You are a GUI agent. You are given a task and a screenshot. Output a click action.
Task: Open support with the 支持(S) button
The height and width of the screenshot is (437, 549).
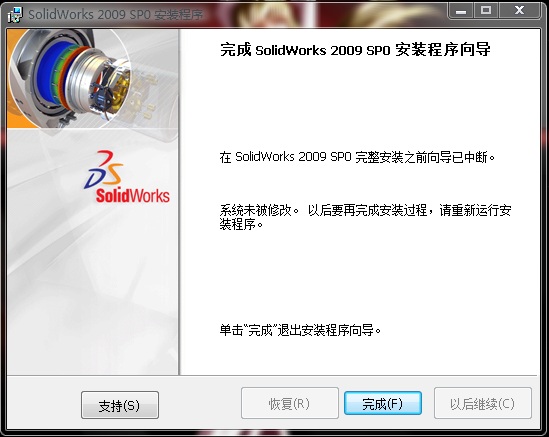click(x=120, y=405)
